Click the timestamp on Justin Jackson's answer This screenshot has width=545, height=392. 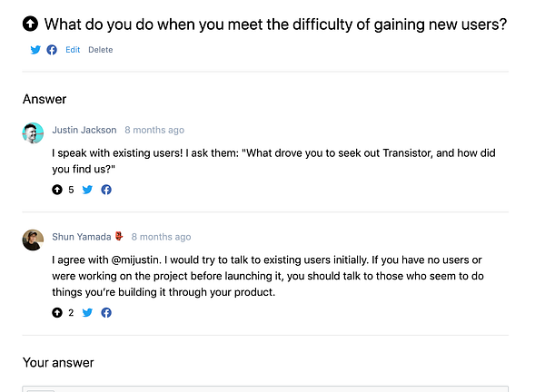(x=154, y=130)
